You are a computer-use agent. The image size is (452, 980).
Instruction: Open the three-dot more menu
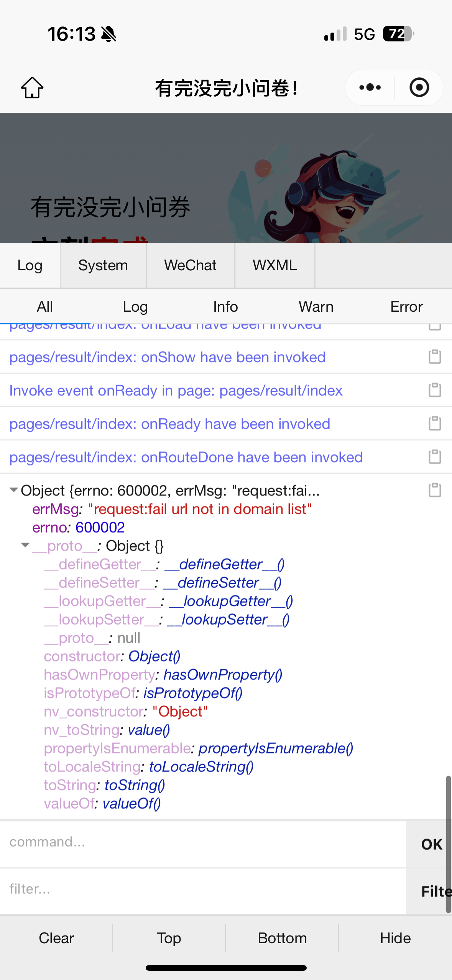[x=370, y=87]
